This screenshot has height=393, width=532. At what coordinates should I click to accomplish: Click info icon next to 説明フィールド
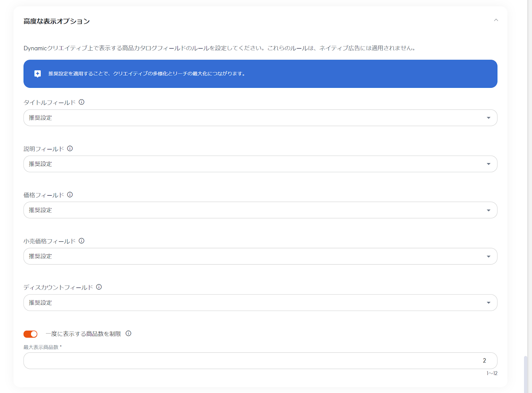[x=70, y=148]
